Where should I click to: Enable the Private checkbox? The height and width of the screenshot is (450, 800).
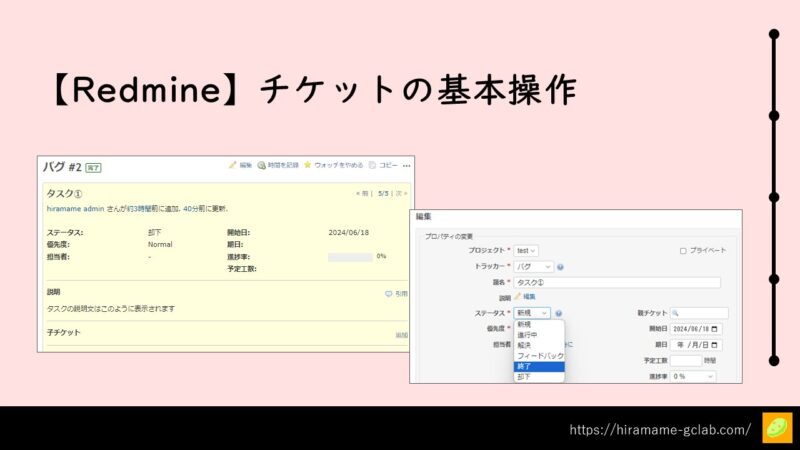coord(683,251)
